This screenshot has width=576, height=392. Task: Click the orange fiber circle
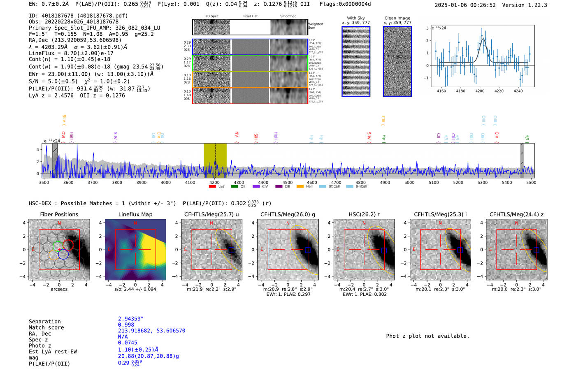(53, 255)
